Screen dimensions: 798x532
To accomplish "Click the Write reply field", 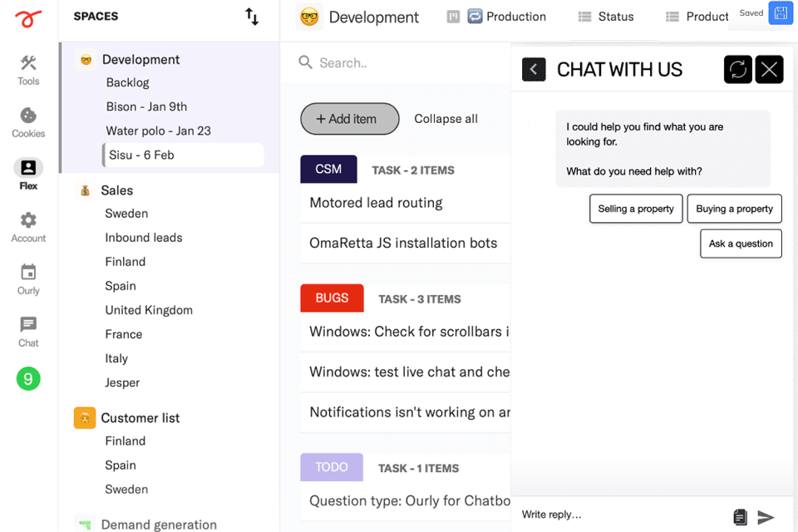I will (623, 515).
